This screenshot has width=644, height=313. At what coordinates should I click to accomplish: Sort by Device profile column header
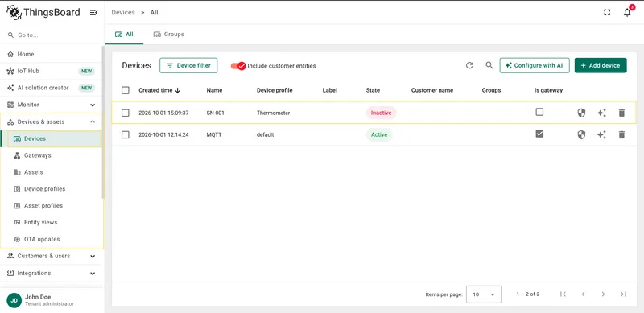click(275, 90)
